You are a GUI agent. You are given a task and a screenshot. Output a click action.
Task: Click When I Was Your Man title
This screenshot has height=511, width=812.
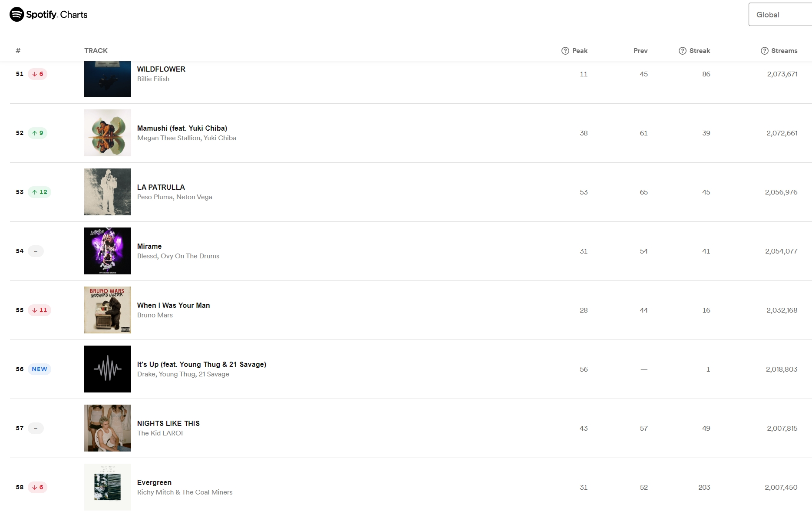174,305
